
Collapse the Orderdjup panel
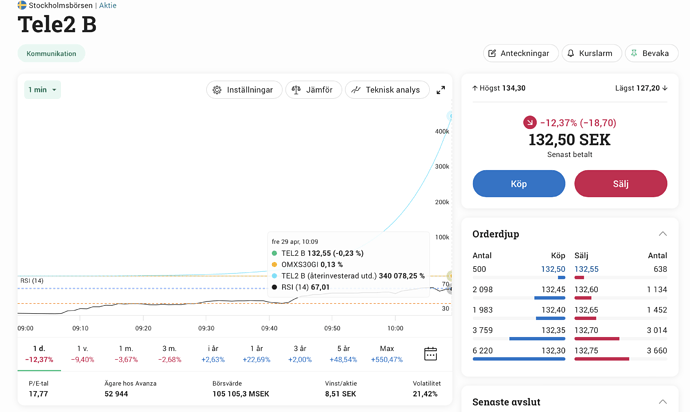click(662, 234)
